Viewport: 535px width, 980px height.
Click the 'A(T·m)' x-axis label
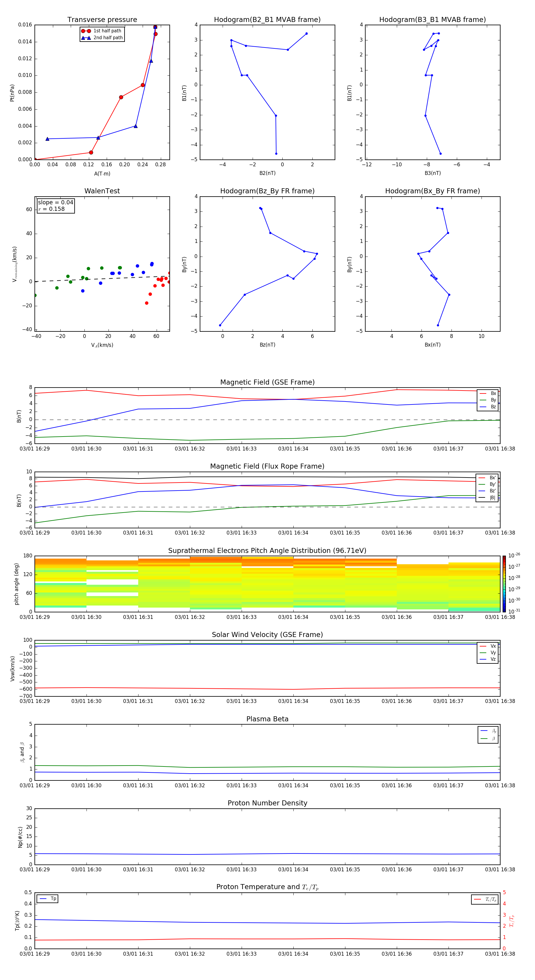point(102,174)
